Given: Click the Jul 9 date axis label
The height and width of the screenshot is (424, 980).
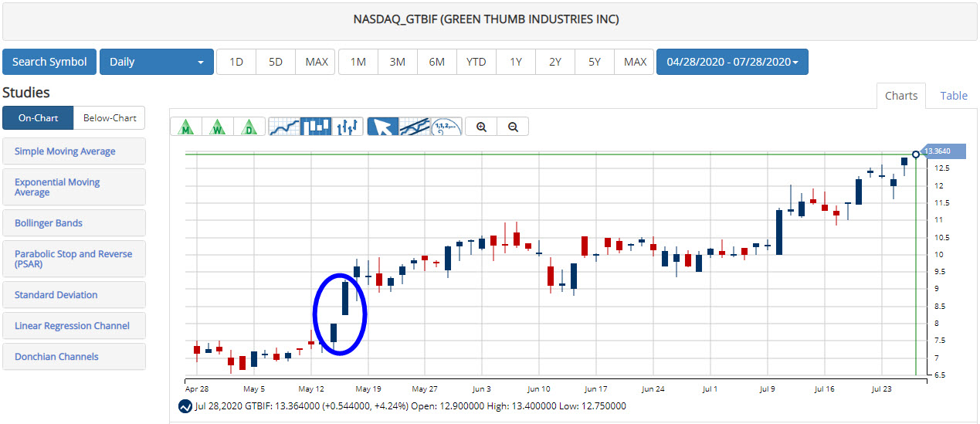Looking at the screenshot, I should 767,389.
